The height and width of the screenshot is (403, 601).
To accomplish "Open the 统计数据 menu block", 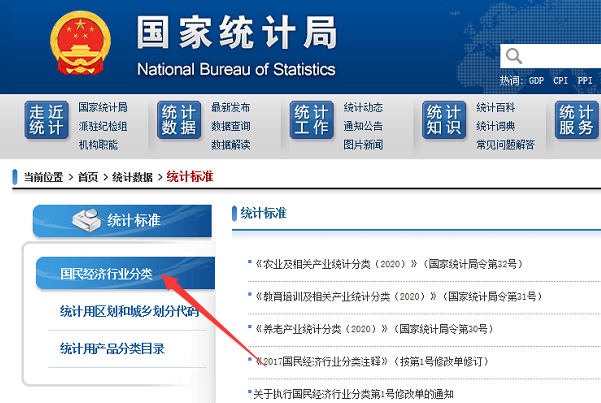I will (x=179, y=120).
